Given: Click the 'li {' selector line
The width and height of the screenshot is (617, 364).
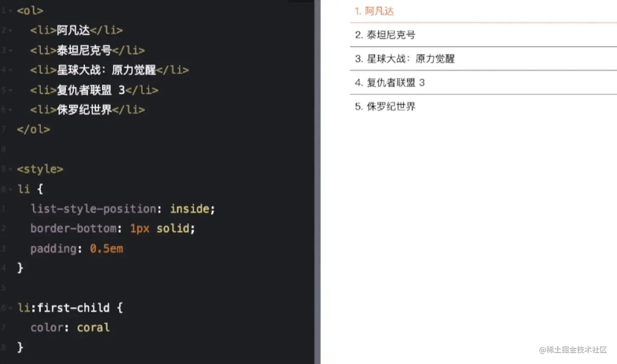Looking at the screenshot, I should tap(30, 189).
